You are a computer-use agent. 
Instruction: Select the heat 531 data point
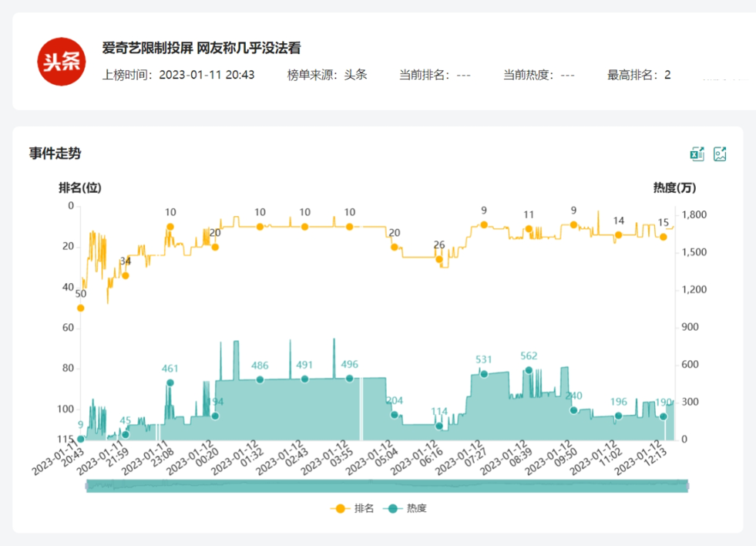(484, 374)
